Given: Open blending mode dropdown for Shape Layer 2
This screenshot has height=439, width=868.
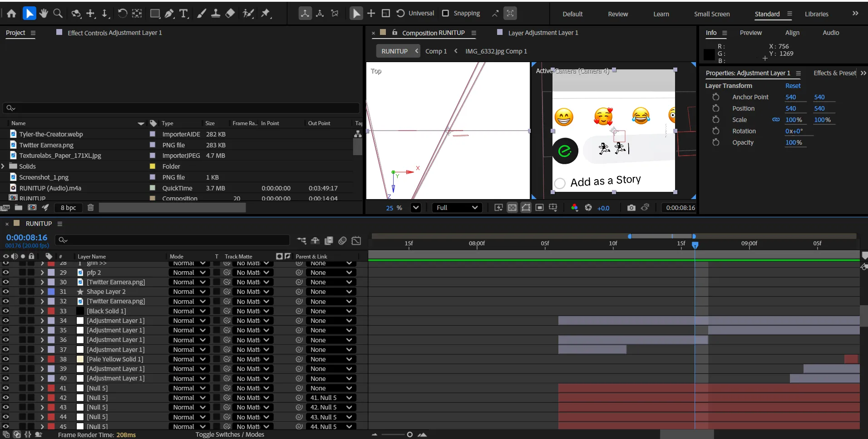Looking at the screenshot, I should coord(189,292).
